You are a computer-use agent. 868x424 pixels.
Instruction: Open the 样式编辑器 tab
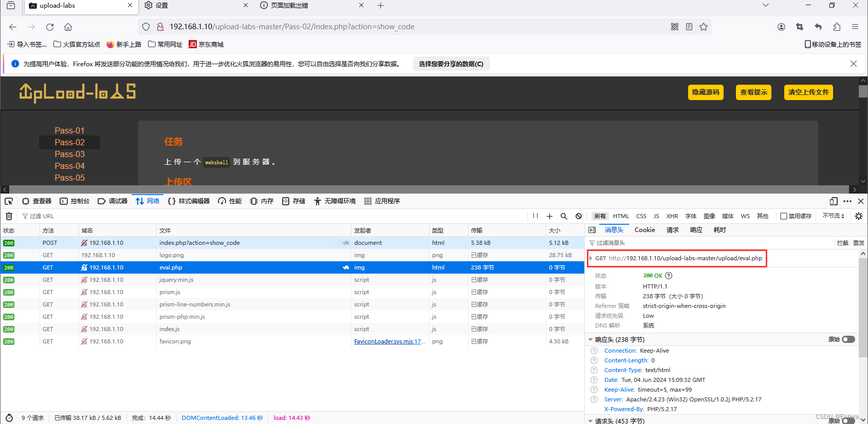(189, 201)
